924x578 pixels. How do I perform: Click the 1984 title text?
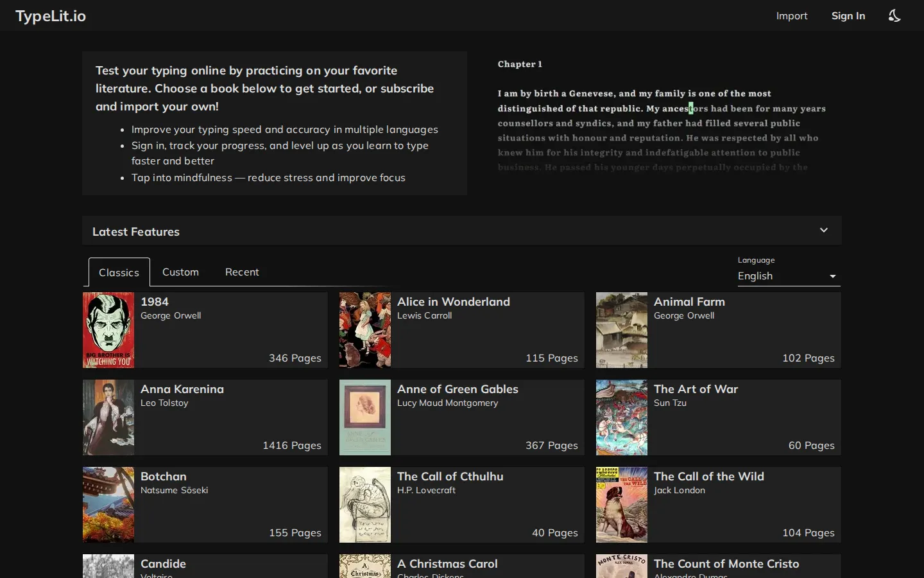coord(155,302)
